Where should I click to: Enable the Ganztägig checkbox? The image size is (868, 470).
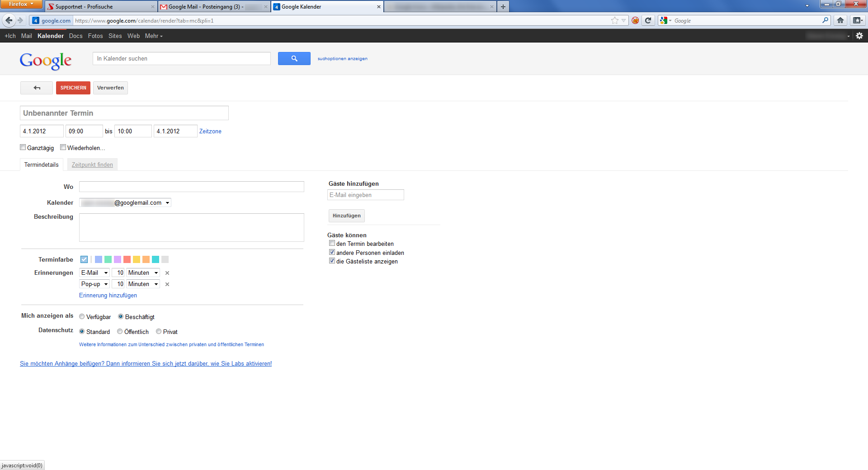23,147
